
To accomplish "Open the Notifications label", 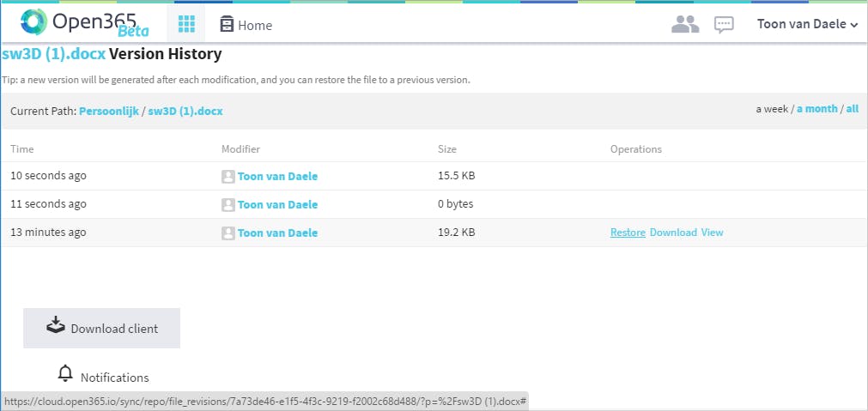I will pyautogui.click(x=114, y=378).
